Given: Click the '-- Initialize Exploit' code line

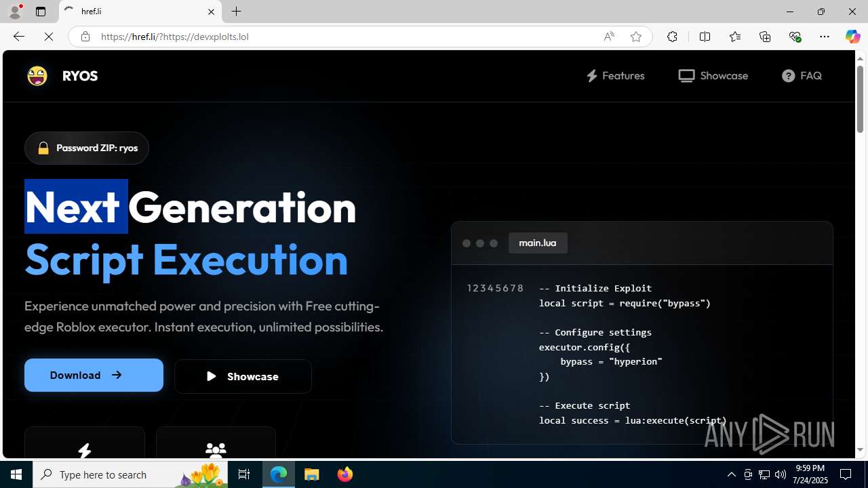Looking at the screenshot, I should pos(595,288).
